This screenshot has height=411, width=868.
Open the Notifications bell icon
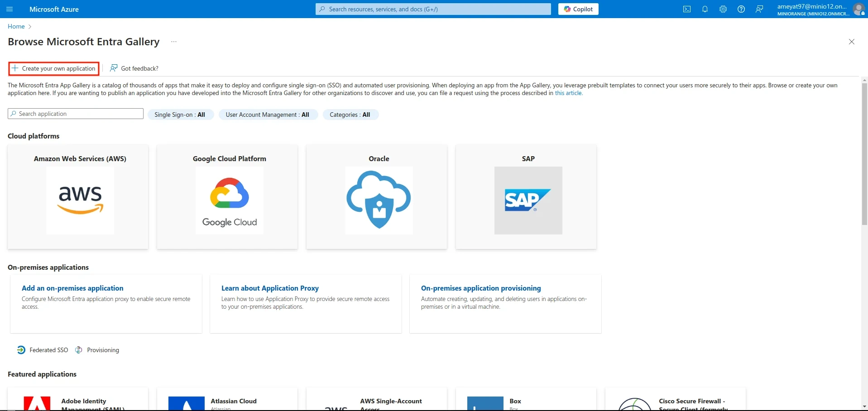pyautogui.click(x=705, y=9)
